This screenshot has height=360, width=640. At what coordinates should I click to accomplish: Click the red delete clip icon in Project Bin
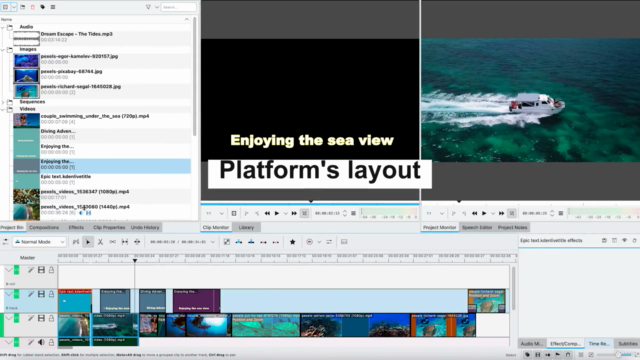point(33,7)
